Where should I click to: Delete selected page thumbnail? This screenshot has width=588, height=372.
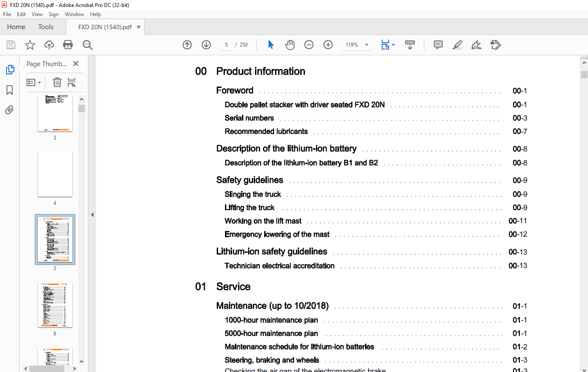[x=57, y=82]
